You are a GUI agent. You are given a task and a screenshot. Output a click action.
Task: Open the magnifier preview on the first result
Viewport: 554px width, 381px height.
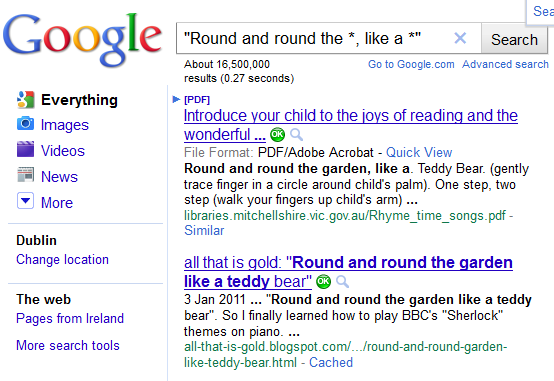(296, 135)
